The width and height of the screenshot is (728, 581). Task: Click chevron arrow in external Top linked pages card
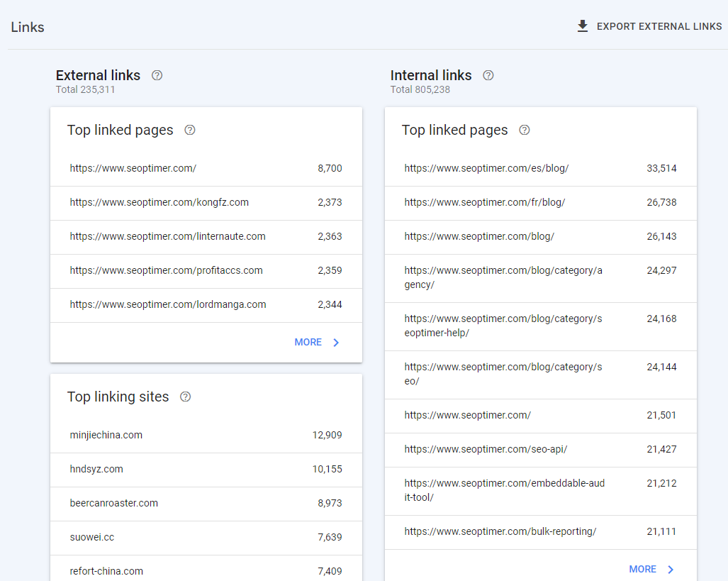click(336, 343)
